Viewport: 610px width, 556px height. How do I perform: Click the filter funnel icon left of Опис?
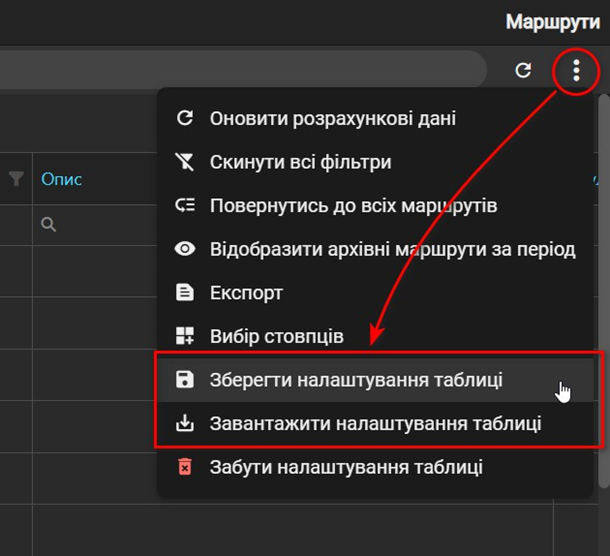tap(16, 179)
